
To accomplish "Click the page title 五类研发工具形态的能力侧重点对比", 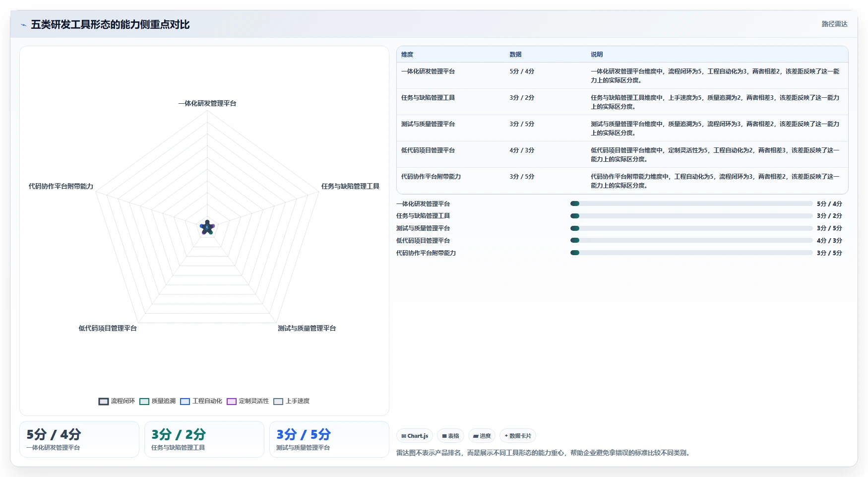I will pyautogui.click(x=110, y=24).
